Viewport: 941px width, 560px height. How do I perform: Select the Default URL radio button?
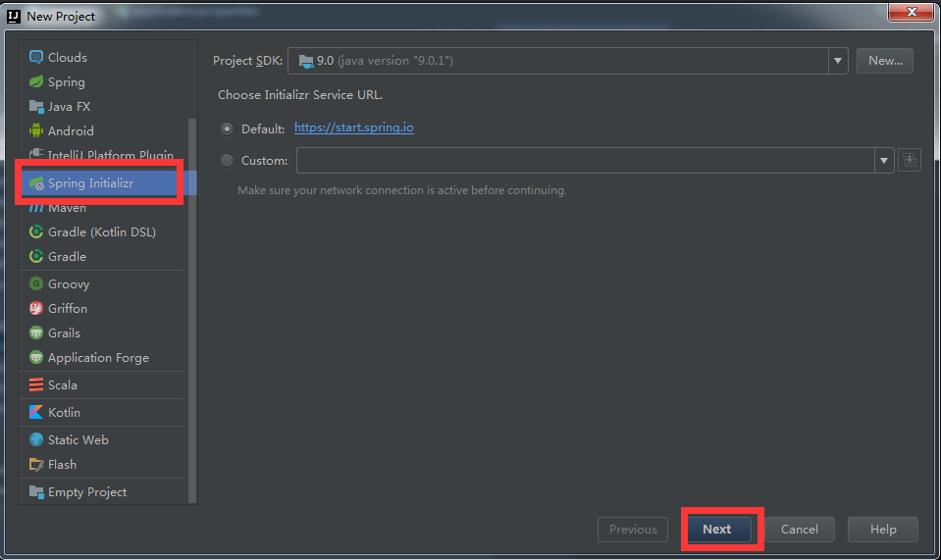pyautogui.click(x=227, y=128)
